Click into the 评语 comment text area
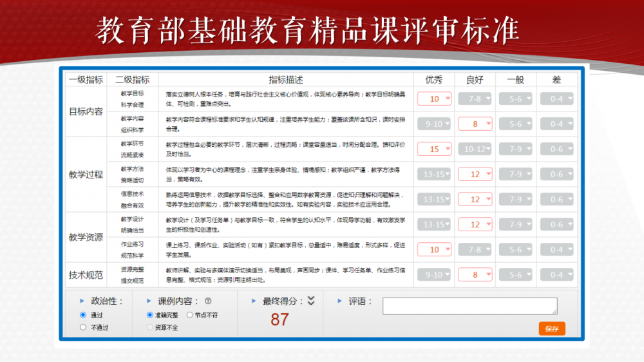The image size is (644, 362). pyautogui.click(x=469, y=306)
